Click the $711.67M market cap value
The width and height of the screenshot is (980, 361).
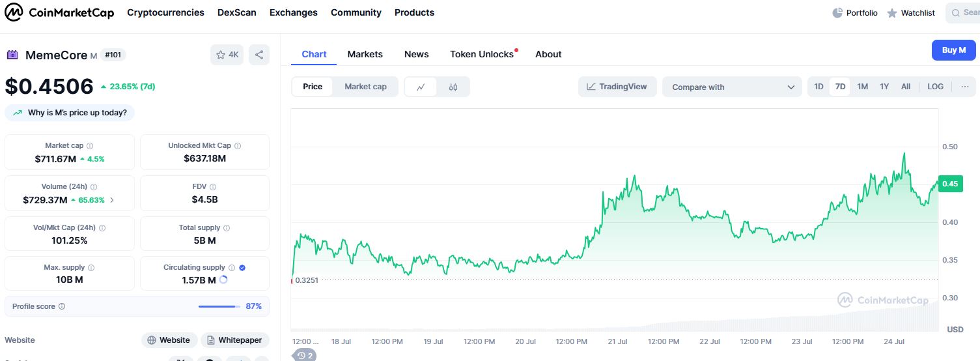pyautogui.click(x=55, y=158)
